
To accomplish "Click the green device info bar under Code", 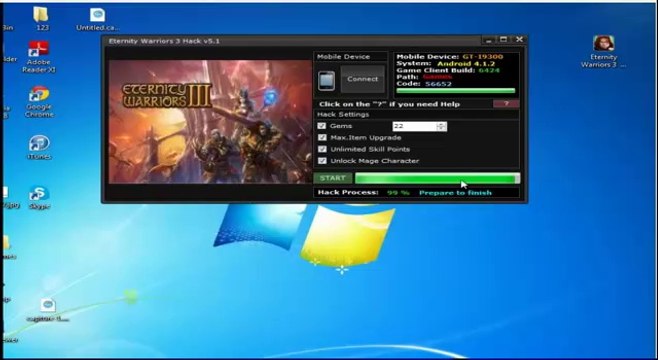I will [456, 91].
